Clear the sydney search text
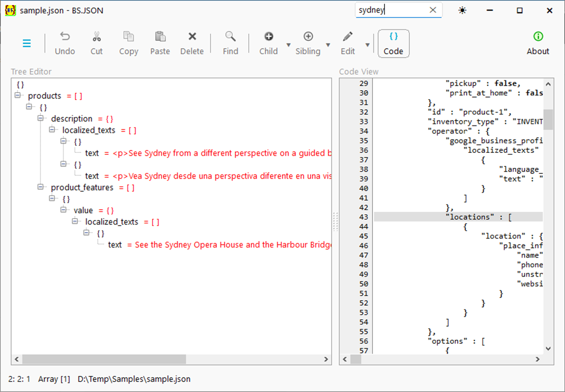Image resolution: width=565 pixels, height=392 pixels. [x=433, y=10]
